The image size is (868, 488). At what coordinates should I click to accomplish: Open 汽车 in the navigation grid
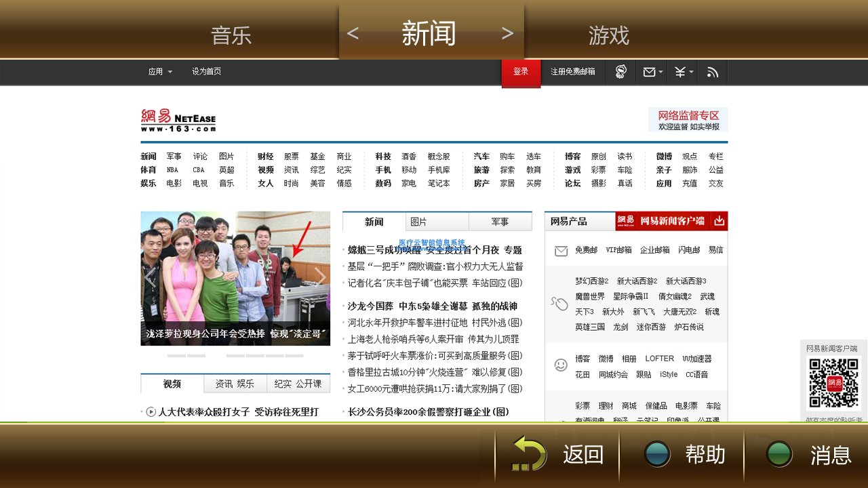481,156
